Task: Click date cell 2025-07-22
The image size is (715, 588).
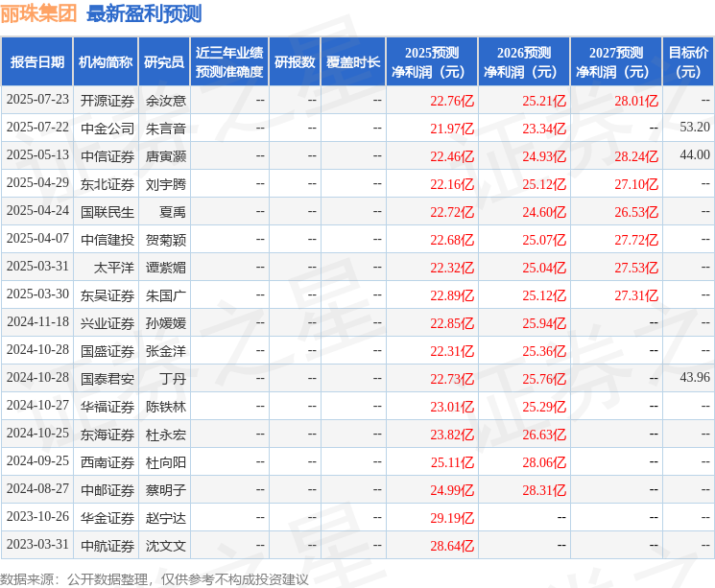Action: point(37,128)
